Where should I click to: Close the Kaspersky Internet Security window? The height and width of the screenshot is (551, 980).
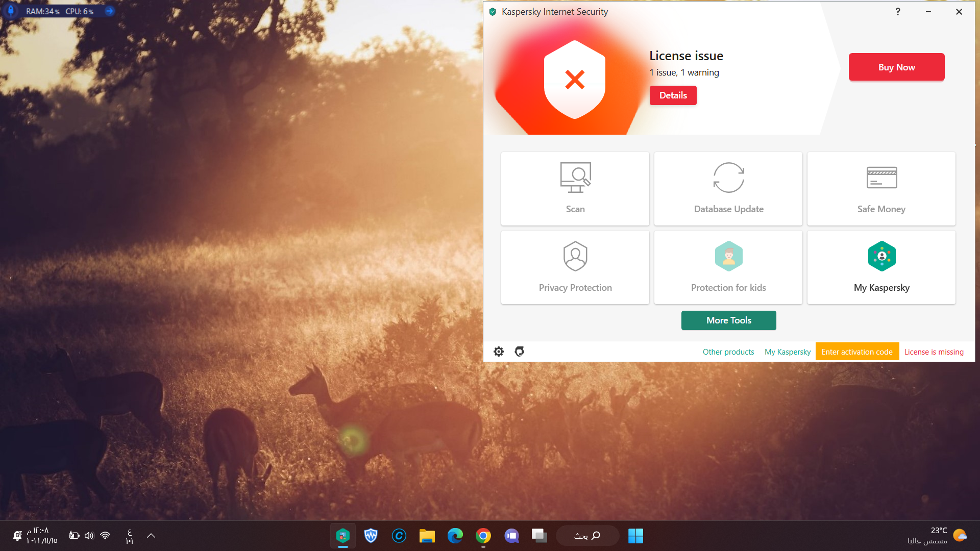[959, 12]
